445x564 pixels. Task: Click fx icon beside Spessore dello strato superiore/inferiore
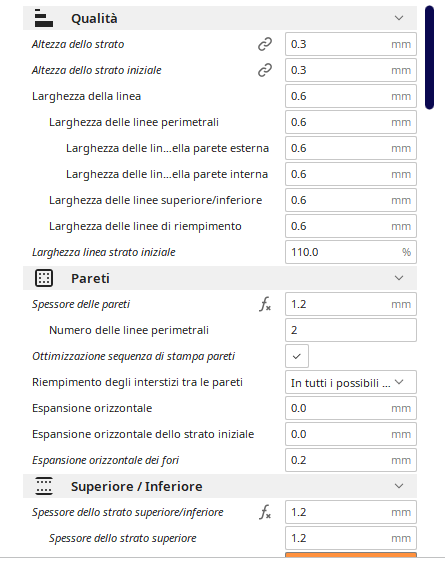(265, 512)
